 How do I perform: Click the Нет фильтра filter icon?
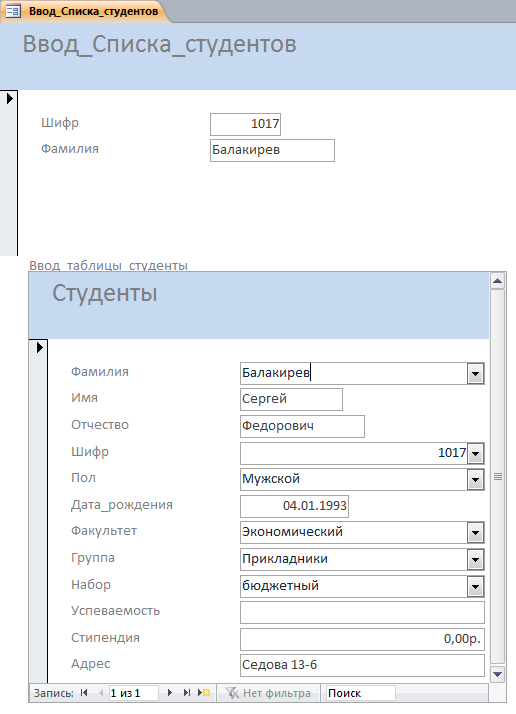[x=232, y=693]
